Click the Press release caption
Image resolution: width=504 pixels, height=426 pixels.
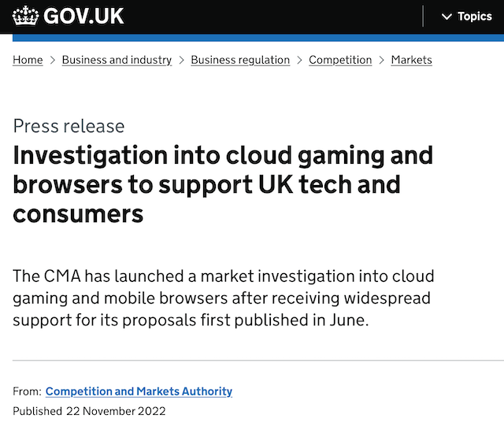pos(69,126)
